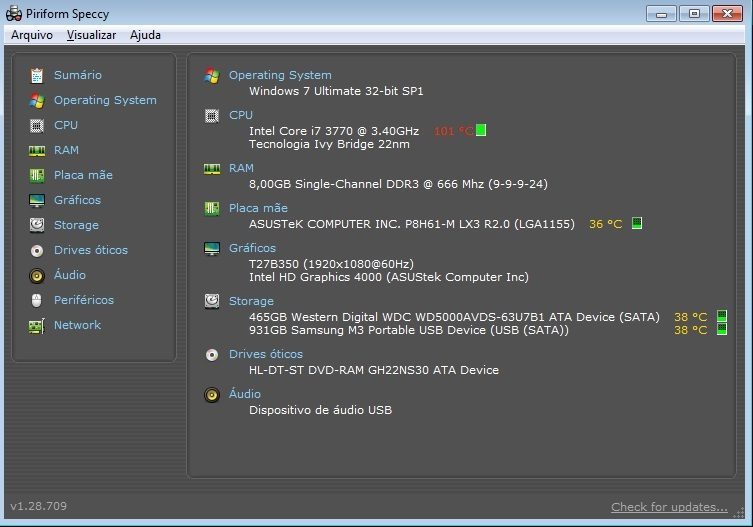Go to Operating System sidebar section
This screenshot has height=527, width=753.
pos(105,100)
